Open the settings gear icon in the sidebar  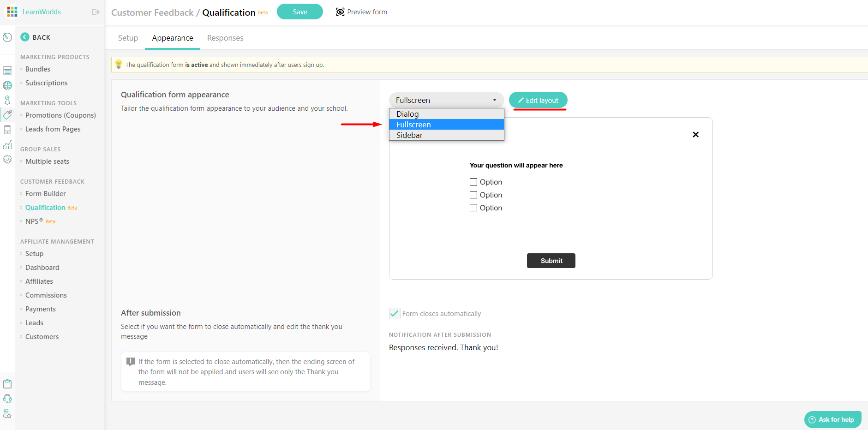point(7,160)
